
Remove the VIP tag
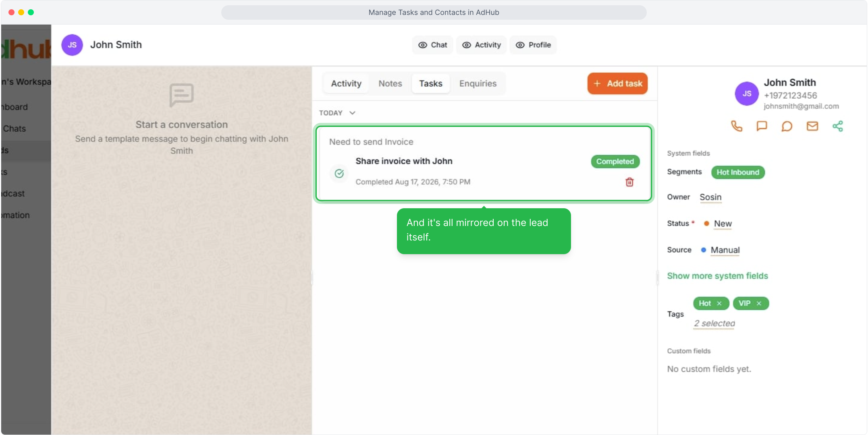(x=759, y=303)
